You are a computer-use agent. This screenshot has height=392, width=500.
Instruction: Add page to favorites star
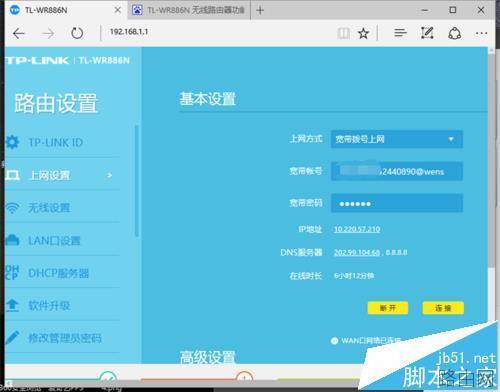[x=363, y=33]
